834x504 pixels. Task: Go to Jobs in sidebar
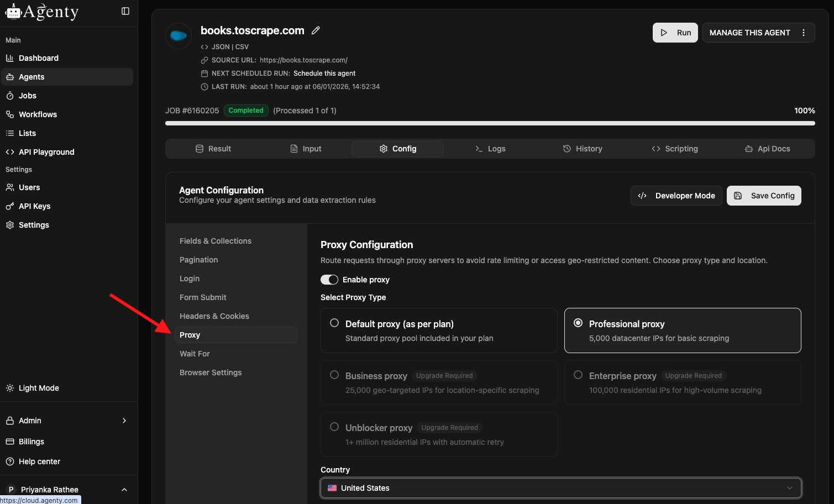(x=27, y=96)
